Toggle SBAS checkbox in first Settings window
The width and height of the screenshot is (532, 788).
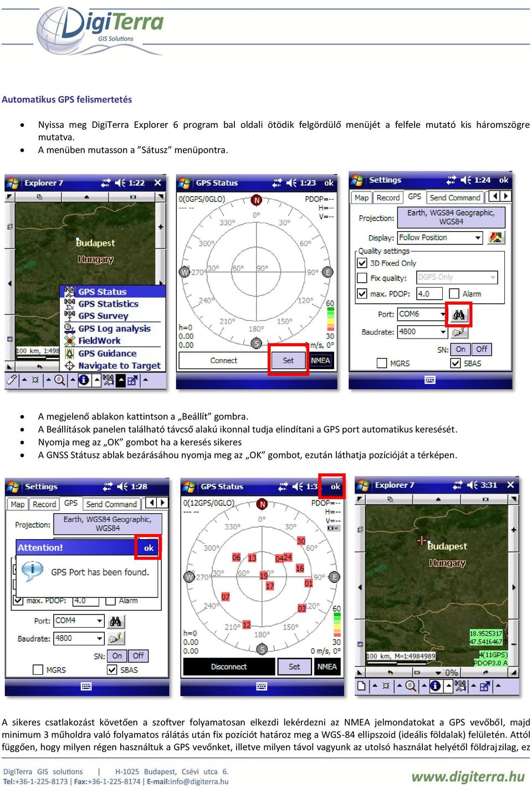pos(456,364)
